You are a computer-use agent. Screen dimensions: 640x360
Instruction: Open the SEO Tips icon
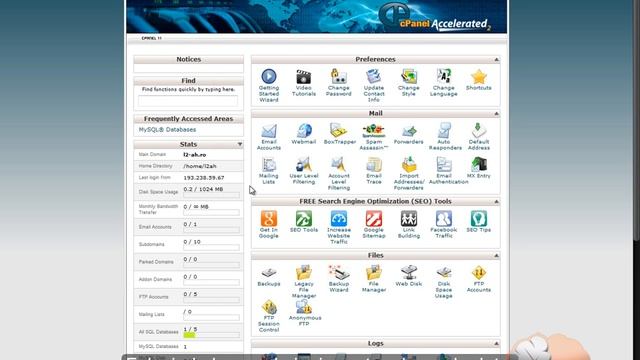pos(479,219)
